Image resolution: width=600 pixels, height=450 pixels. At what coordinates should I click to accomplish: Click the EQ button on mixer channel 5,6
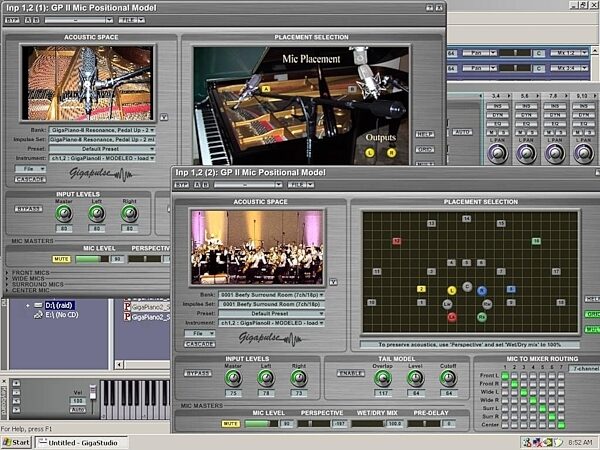tap(526, 124)
